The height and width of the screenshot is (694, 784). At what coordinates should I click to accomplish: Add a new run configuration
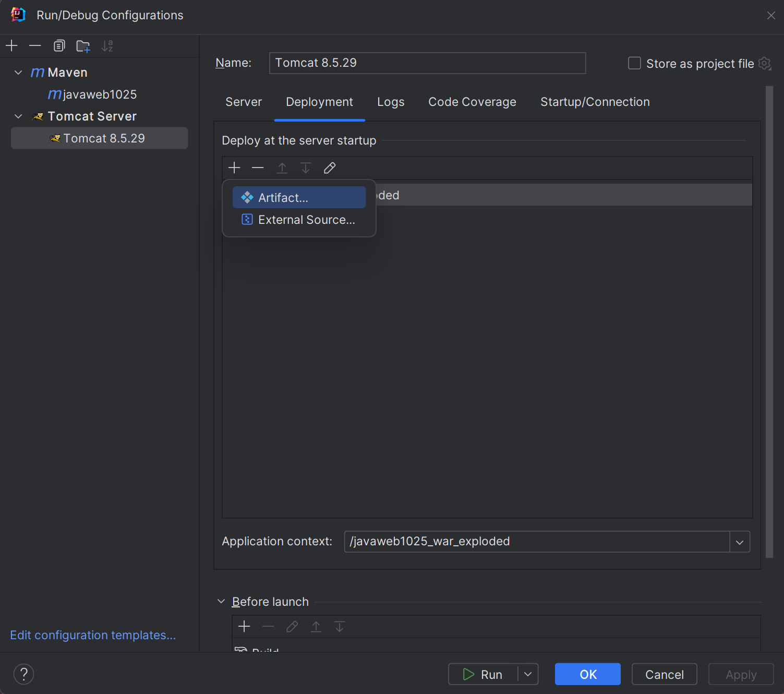tap(11, 46)
